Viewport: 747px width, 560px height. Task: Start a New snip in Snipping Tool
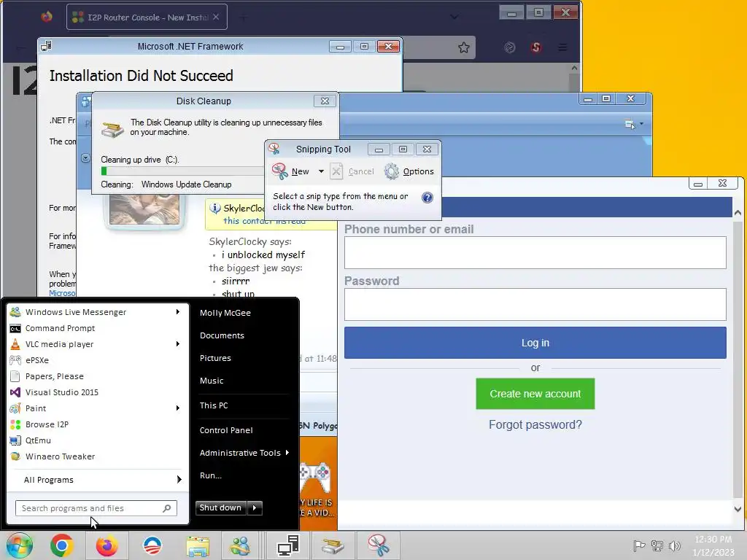pyautogui.click(x=291, y=171)
